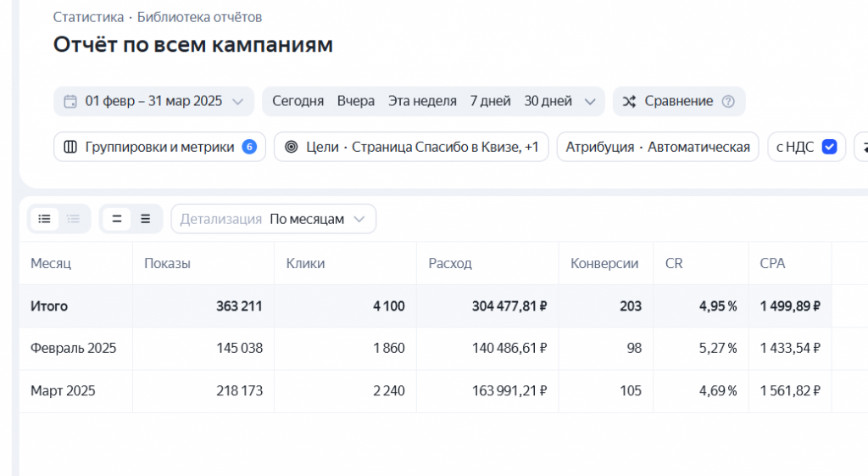Go to Библиотека отчётов breadcrumb

200,17
